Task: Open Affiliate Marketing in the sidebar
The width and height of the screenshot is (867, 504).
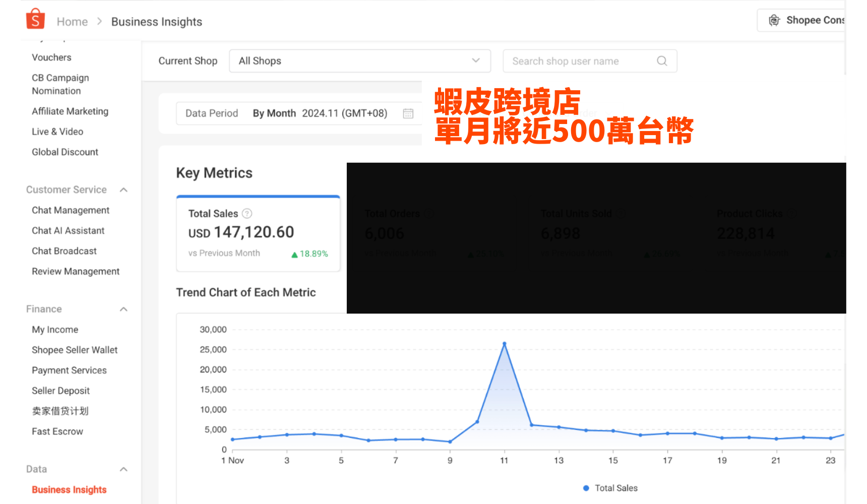Action: (x=70, y=111)
